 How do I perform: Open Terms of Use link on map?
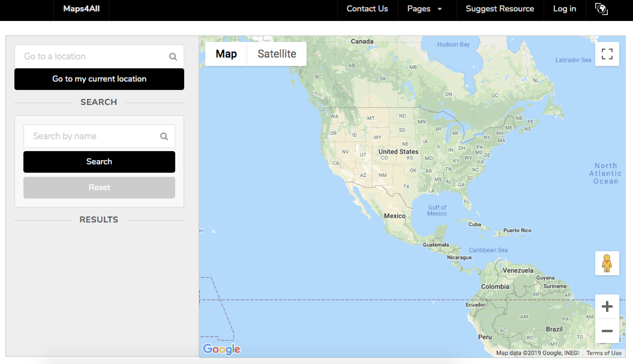click(x=604, y=353)
